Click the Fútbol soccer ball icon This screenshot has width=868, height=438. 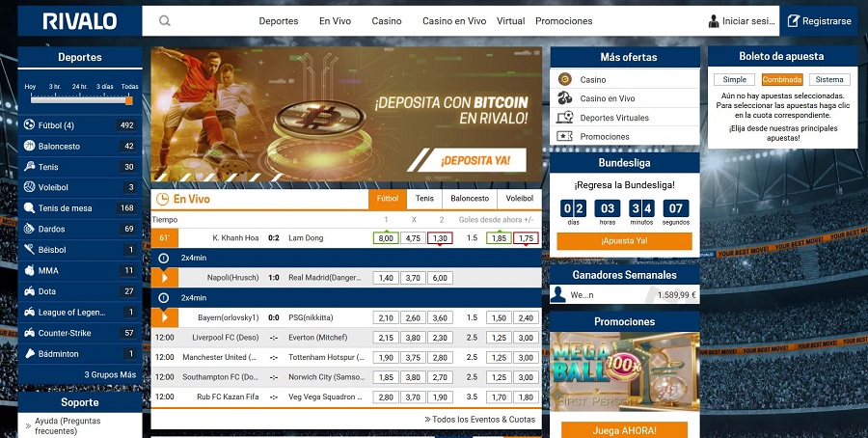tap(29, 125)
